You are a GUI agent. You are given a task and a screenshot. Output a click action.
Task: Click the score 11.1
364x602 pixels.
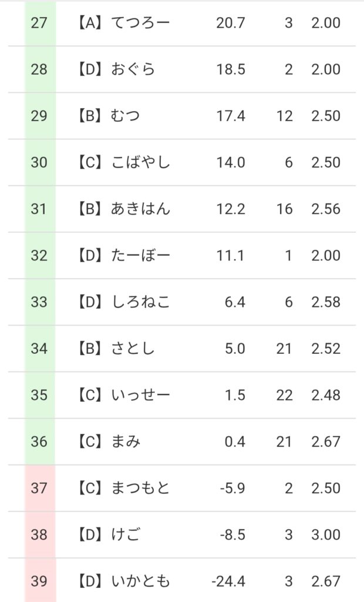point(231,256)
